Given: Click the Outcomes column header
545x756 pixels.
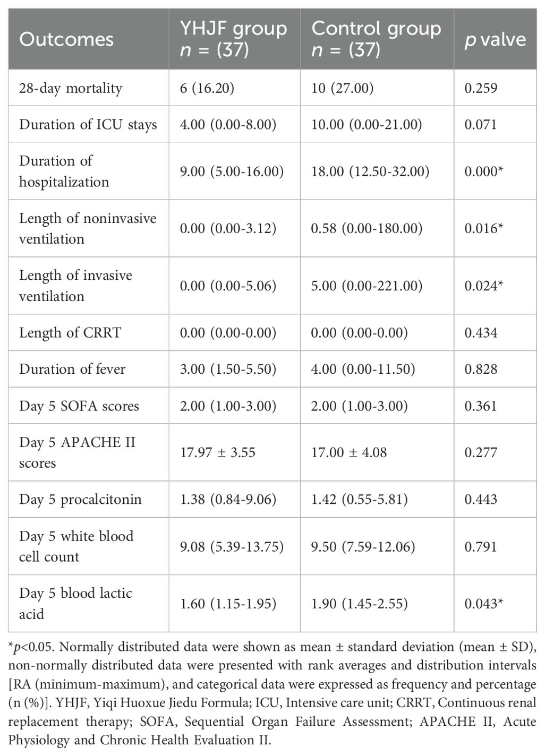Looking at the screenshot, I should pyautogui.click(x=66, y=39).
